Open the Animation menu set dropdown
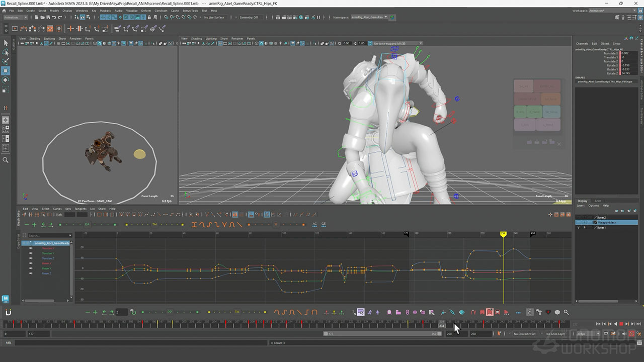Image resolution: width=644 pixels, height=362 pixels. [x=16, y=17]
